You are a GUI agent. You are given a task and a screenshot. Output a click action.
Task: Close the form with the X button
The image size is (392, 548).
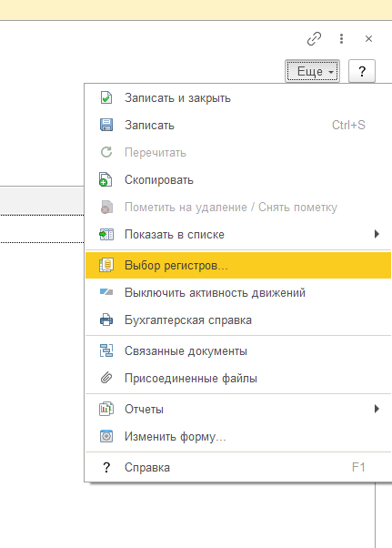tap(368, 39)
